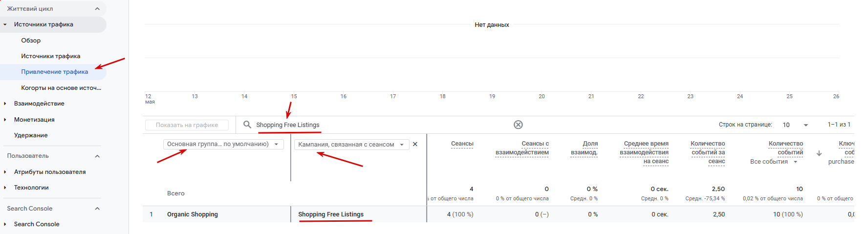Collapse the Пользователь section chevron
This screenshot has width=868, height=234.
(x=97, y=156)
